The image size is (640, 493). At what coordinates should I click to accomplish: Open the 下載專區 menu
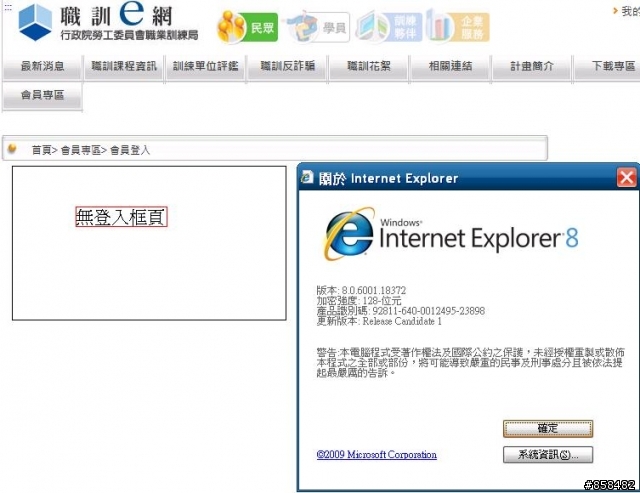(608, 67)
